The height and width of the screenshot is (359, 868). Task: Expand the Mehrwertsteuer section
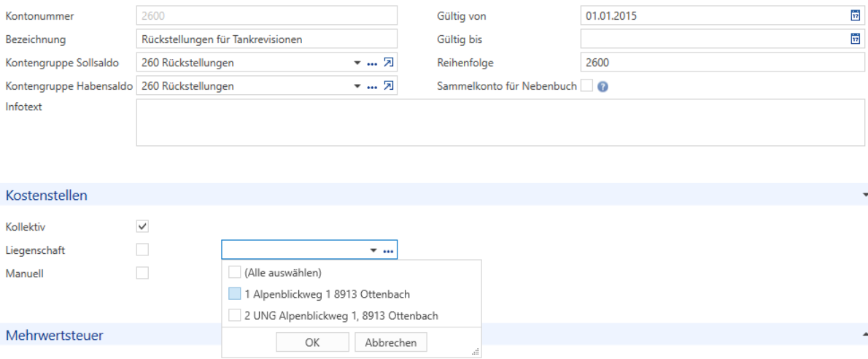coord(864,335)
